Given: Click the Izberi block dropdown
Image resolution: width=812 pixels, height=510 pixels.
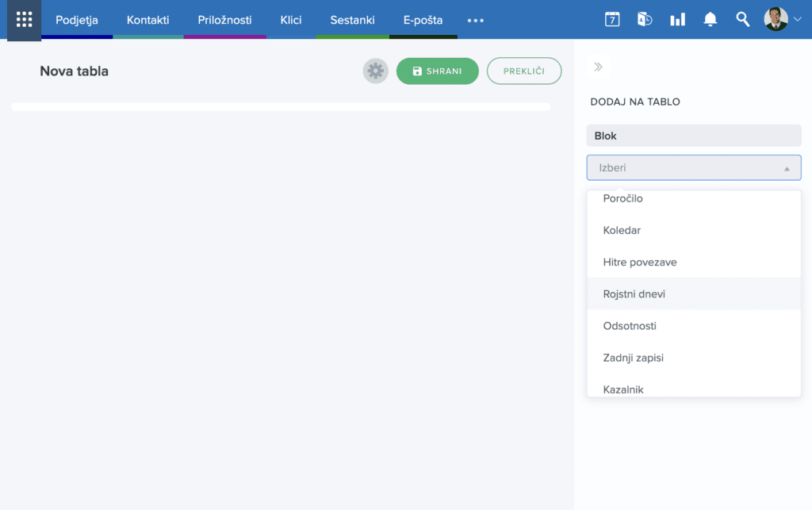Looking at the screenshot, I should [x=693, y=168].
